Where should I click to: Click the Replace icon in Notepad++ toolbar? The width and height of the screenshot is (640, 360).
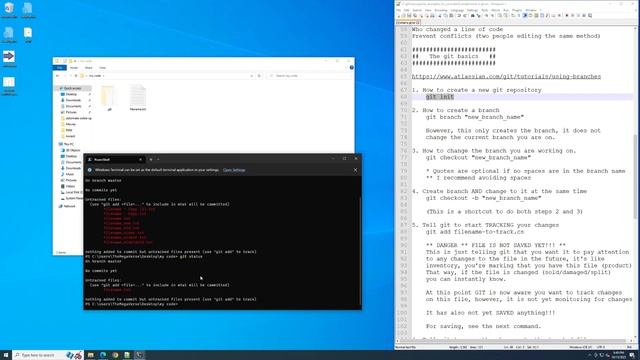(479, 16)
